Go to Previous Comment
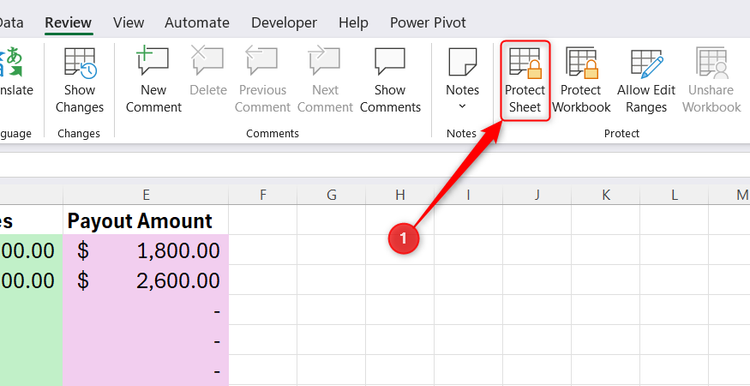Viewport: 750px width, 386px height. pos(263,80)
